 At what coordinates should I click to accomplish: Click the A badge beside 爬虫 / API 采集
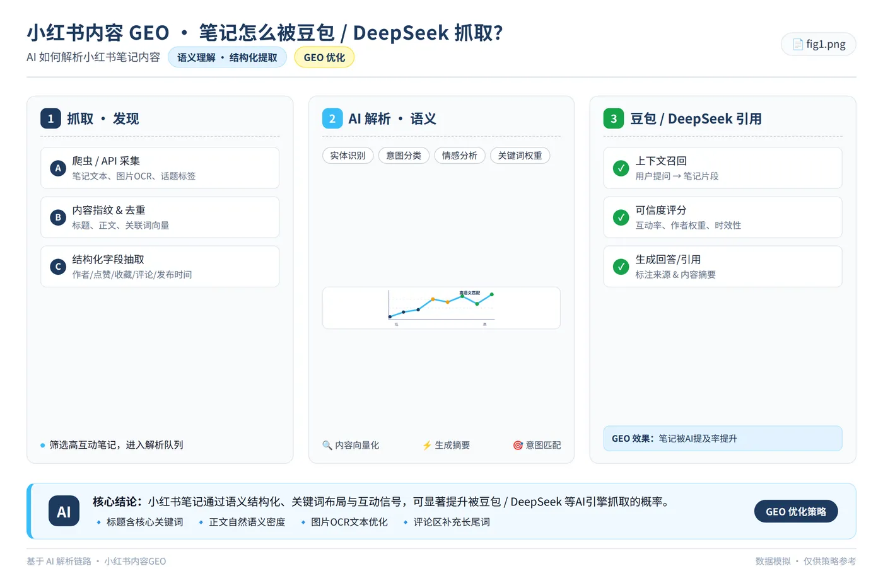(58, 168)
